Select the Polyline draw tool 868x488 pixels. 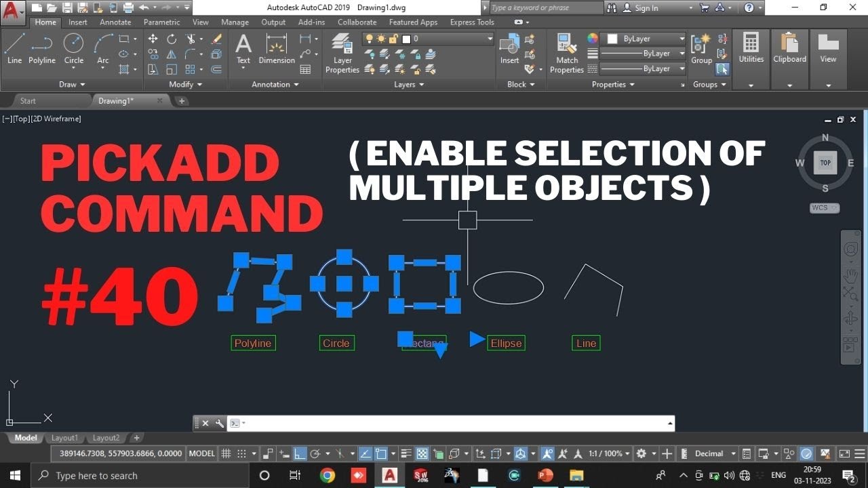pos(41,49)
